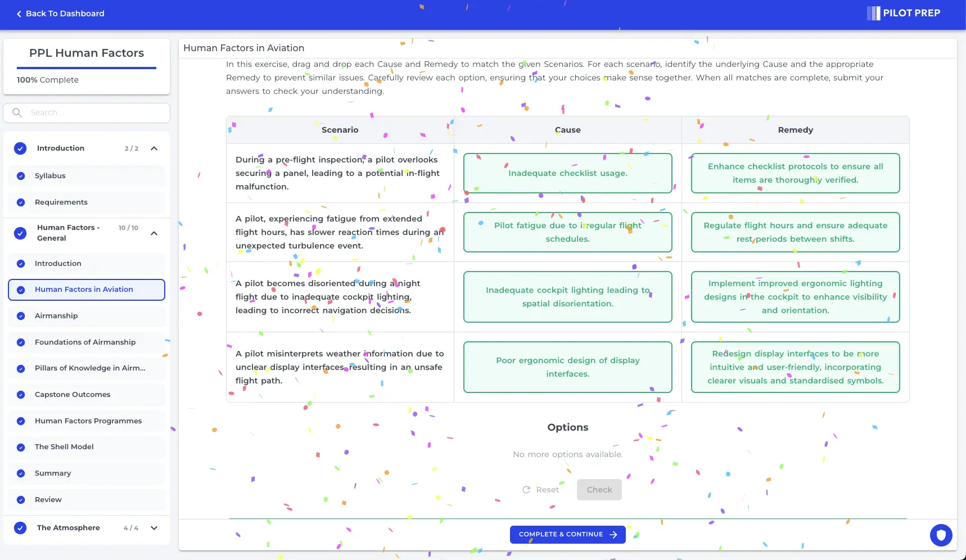Click Complete & Continue button
Screen dimensions: 966x560
point(568,535)
